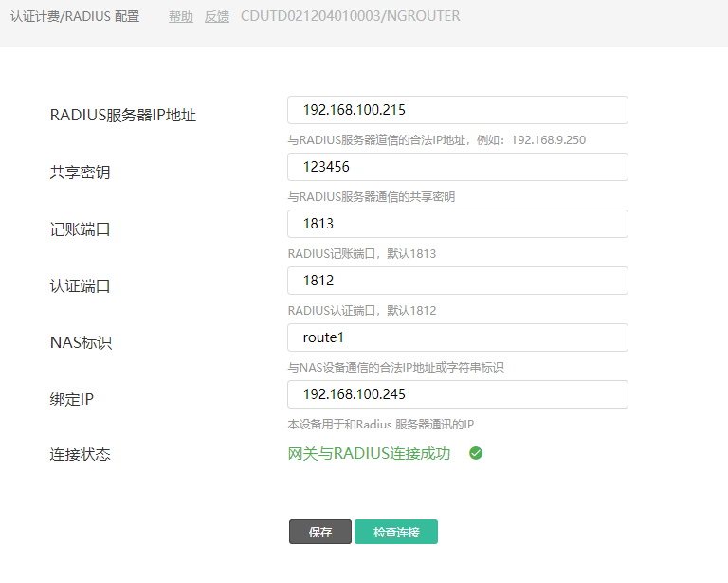Screen dimensions: 728x583
Task: Focus the 绑定IP field with 192.168.100.245
Action: click(x=457, y=394)
